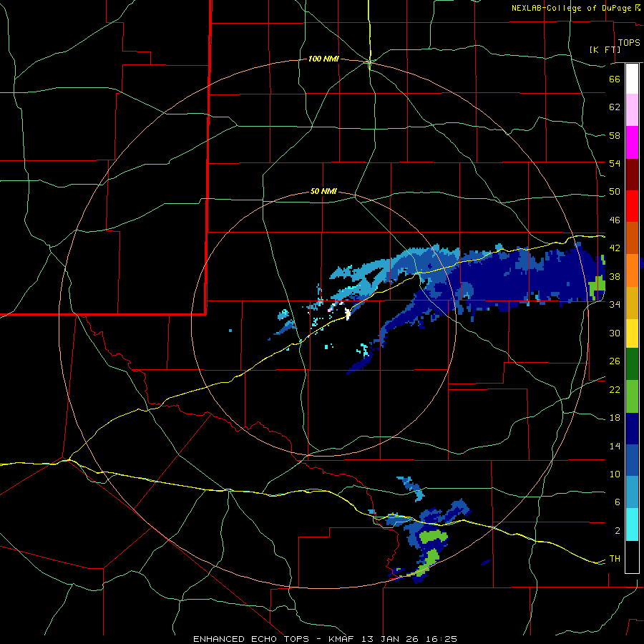Screen dimensions: 644x644
Task: Click the TOPS legend heading
Action: pyautogui.click(x=629, y=43)
